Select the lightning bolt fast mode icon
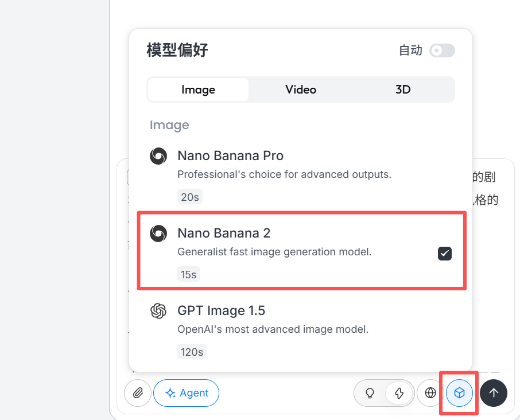The height and width of the screenshot is (420, 520). coord(399,393)
